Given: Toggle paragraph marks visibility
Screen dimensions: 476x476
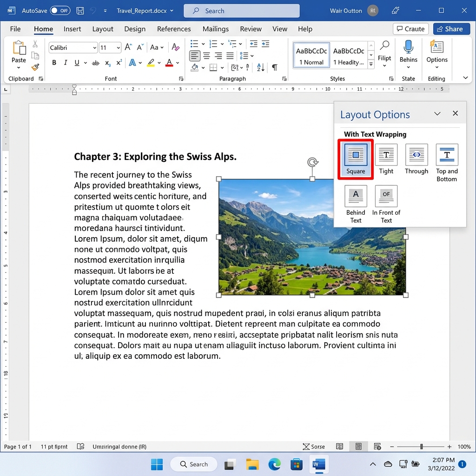Looking at the screenshot, I should pos(274,67).
